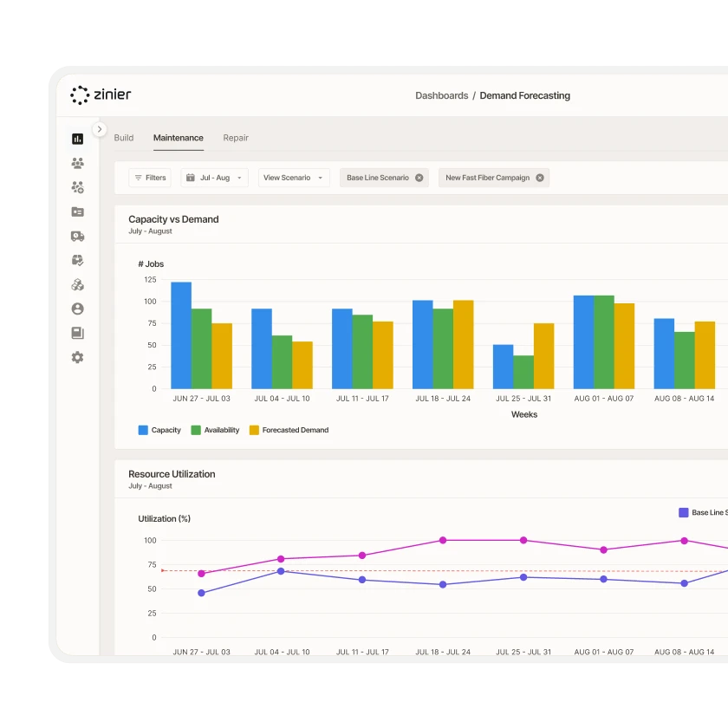Toggle Capacity legend blue swatch

tap(143, 430)
